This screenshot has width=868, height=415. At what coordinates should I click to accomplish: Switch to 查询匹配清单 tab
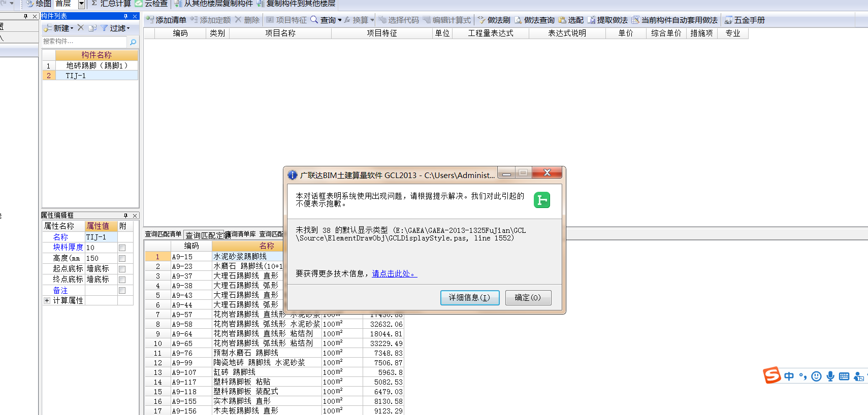click(x=163, y=234)
